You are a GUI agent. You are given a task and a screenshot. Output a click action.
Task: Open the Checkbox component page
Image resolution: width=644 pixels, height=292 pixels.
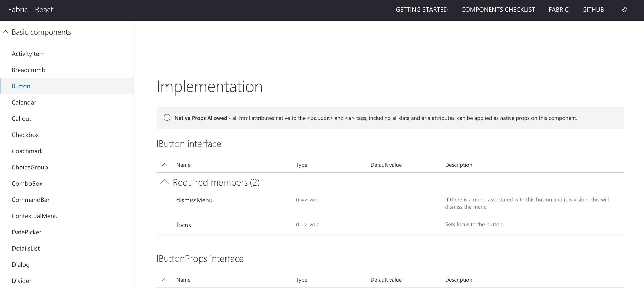[x=25, y=135]
